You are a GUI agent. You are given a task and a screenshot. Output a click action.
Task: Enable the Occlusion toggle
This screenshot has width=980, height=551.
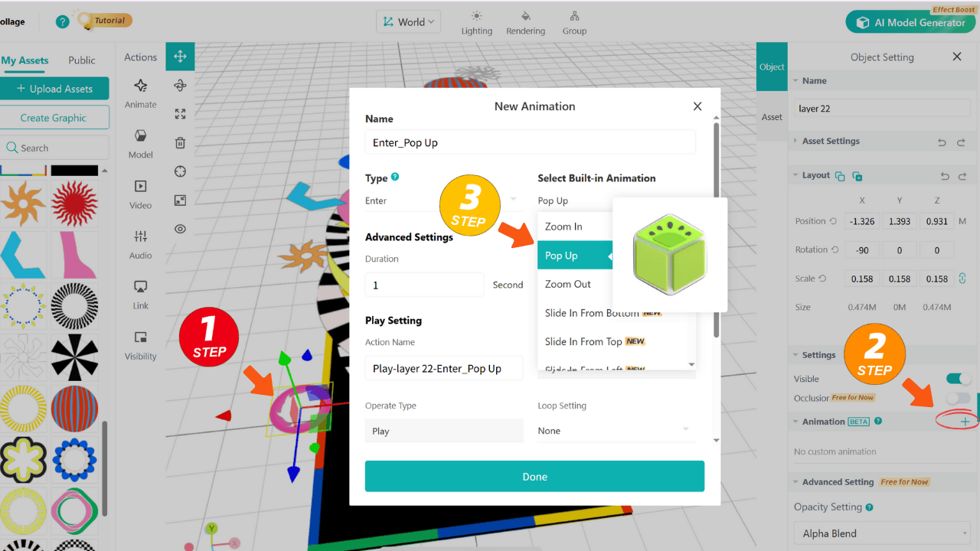(x=957, y=398)
